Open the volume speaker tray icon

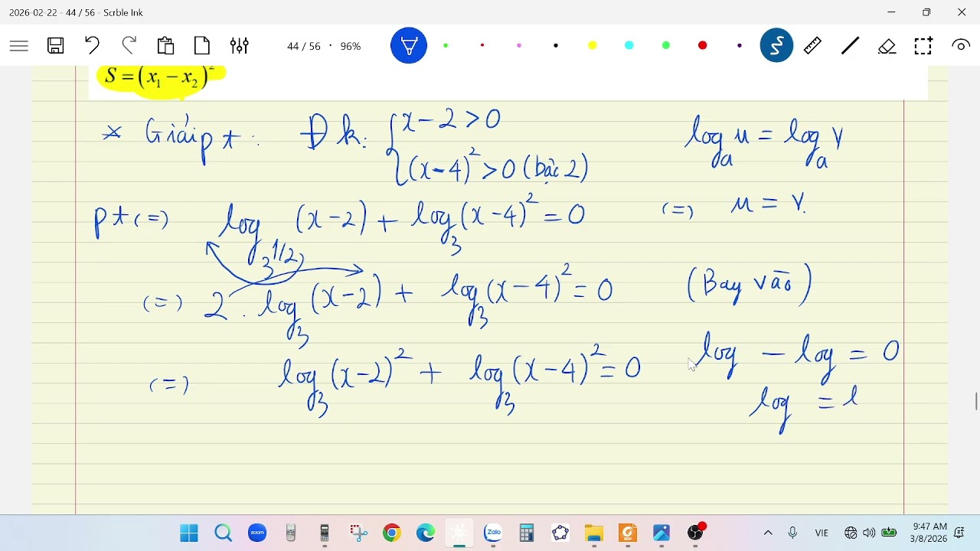(869, 533)
